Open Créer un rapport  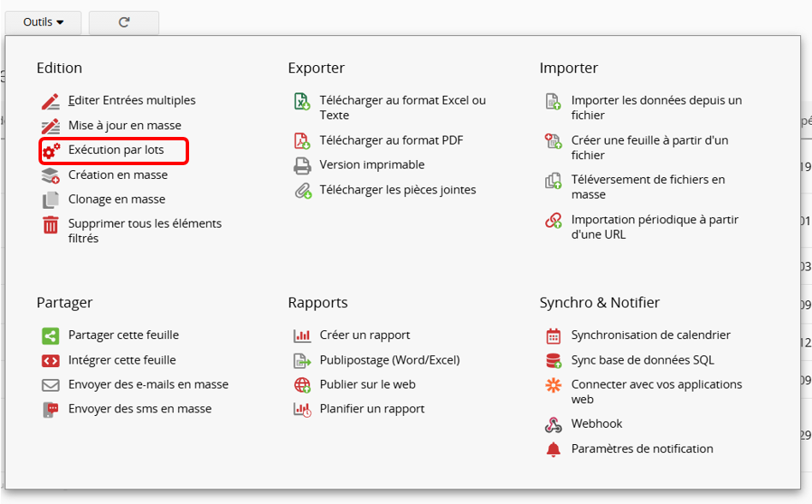365,335
